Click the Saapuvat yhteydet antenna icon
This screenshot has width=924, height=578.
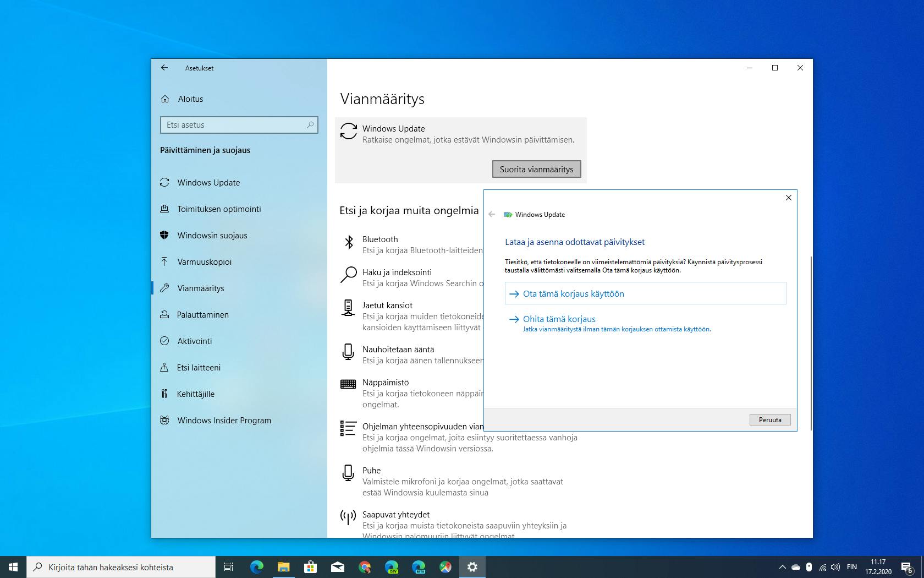(x=348, y=517)
